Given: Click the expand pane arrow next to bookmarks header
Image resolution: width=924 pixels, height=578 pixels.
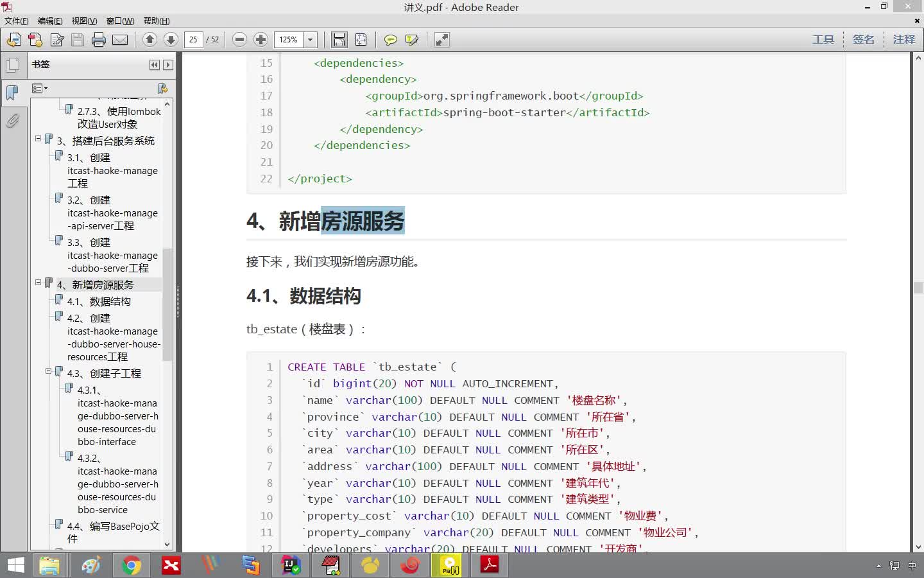Looking at the screenshot, I should click(168, 65).
